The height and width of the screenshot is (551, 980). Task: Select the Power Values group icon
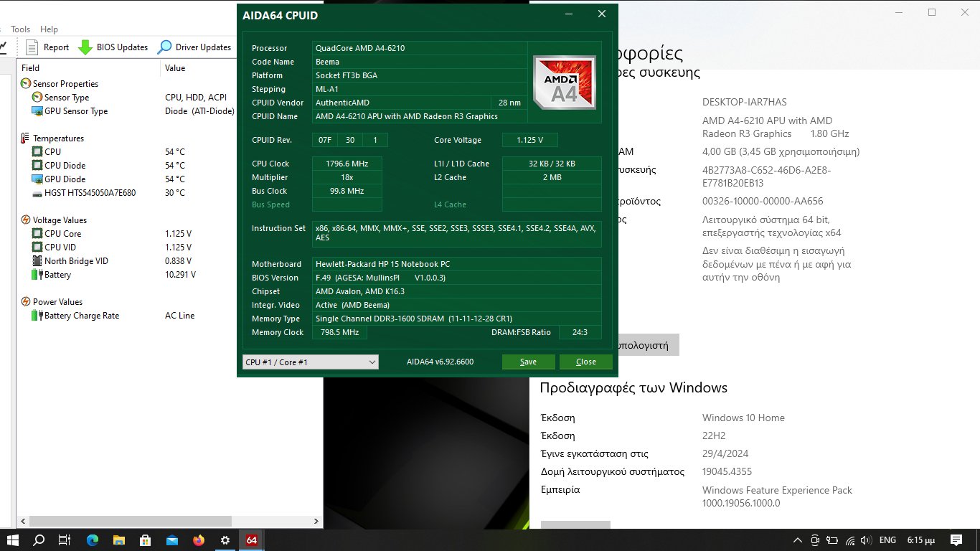[26, 302]
